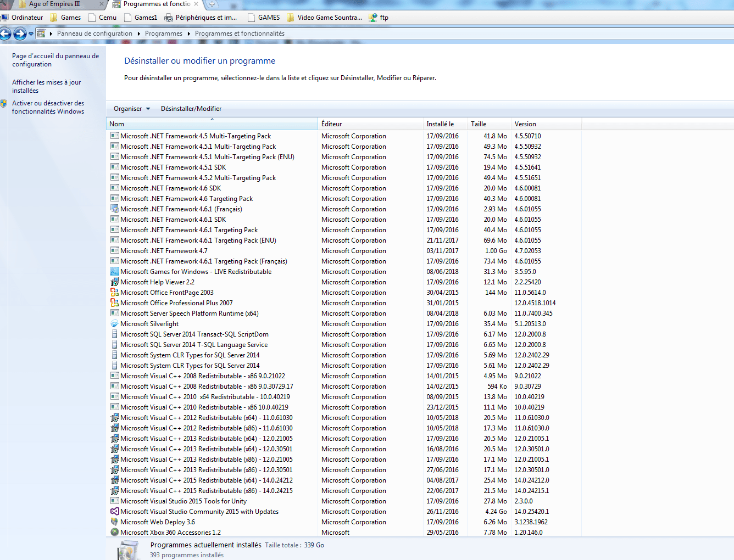734x560 pixels.
Task: Open the GAMES bookmark
Action: 264,18
